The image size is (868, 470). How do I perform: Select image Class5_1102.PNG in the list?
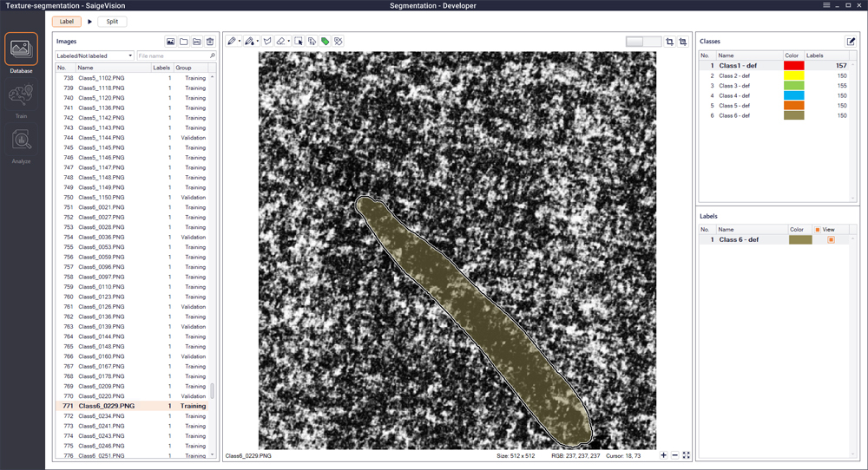(132, 78)
